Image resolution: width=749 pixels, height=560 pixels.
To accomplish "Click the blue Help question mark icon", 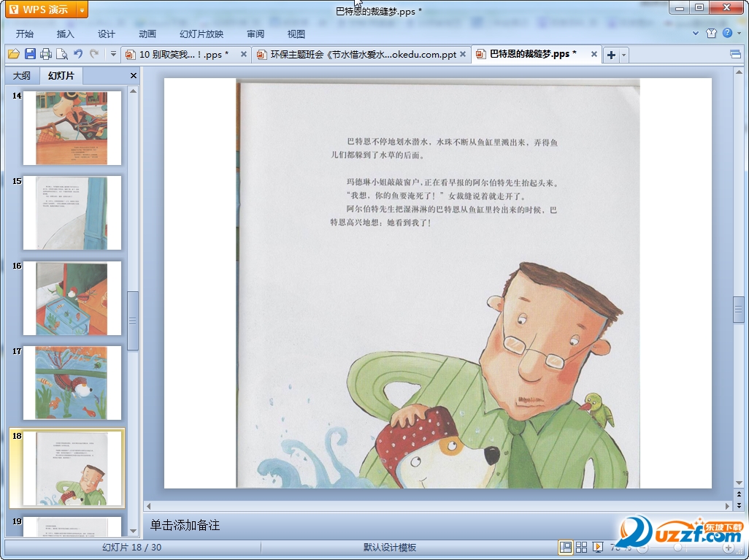I will click(728, 33).
